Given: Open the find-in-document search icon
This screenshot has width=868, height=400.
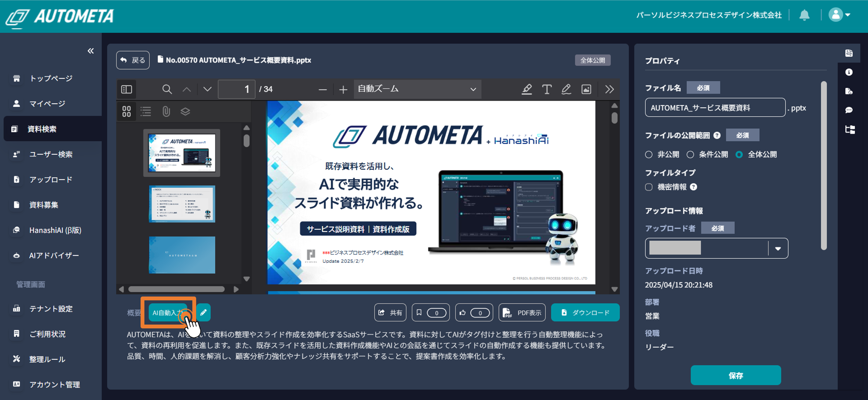Looking at the screenshot, I should (167, 89).
